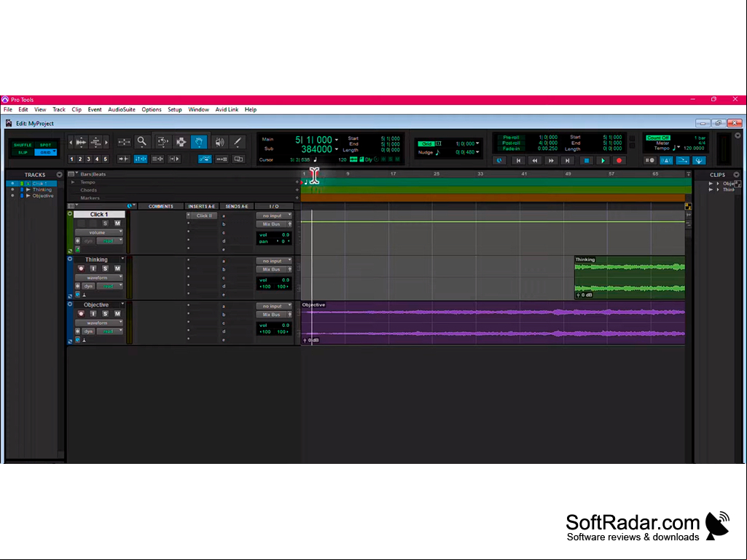Select the Zoomer (magnifier) tool
The width and height of the screenshot is (747, 560).
[142, 141]
